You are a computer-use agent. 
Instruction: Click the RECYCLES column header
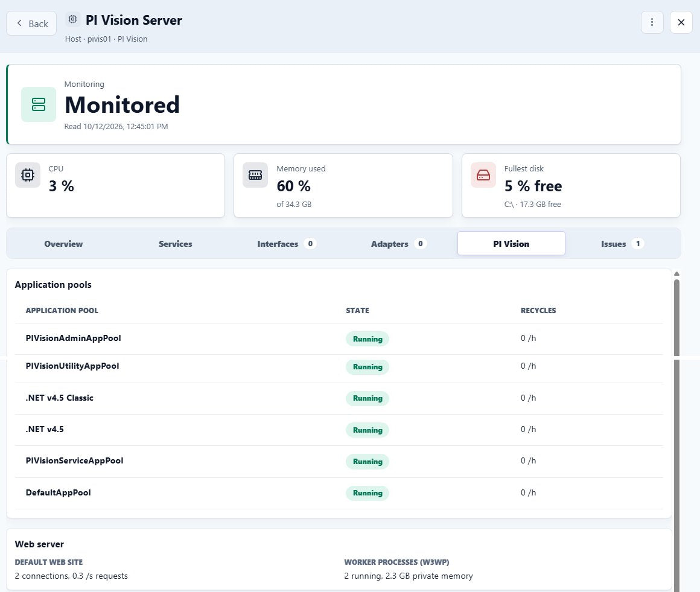(x=538, y=310)
